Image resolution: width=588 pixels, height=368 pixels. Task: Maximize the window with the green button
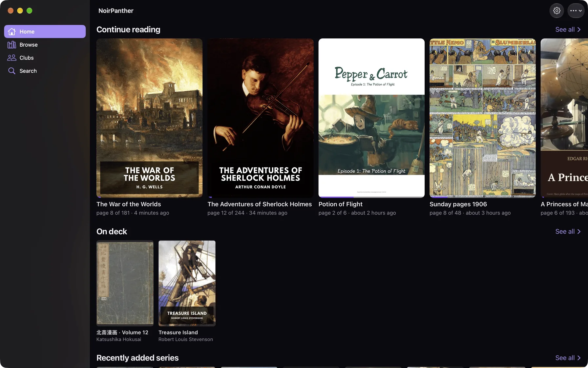point(30,11)
